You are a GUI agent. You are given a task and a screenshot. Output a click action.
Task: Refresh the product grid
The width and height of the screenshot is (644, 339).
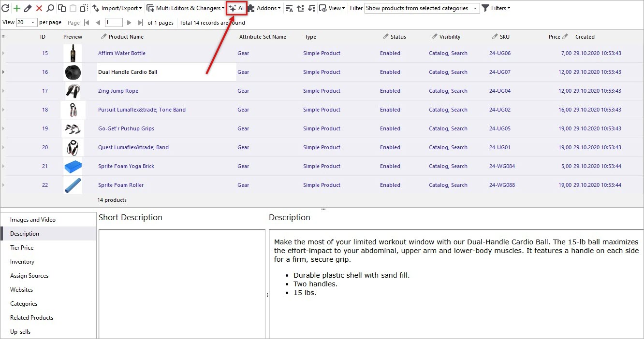tap(6, 8)
